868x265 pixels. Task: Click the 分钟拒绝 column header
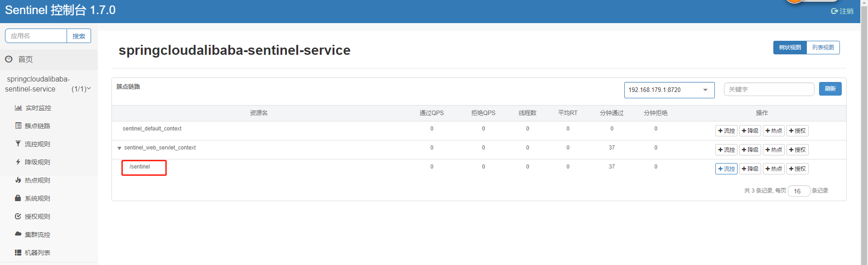pos(656,113)
